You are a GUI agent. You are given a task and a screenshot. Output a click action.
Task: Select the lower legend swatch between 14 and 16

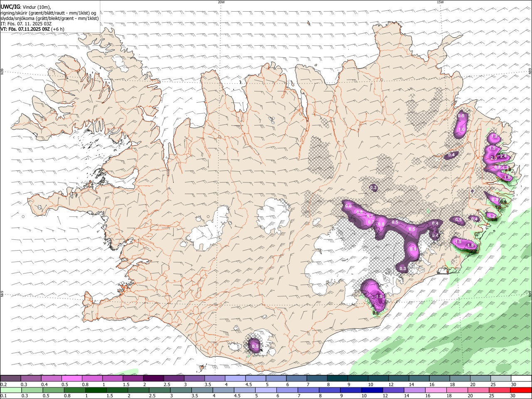(x=414, y=390)
